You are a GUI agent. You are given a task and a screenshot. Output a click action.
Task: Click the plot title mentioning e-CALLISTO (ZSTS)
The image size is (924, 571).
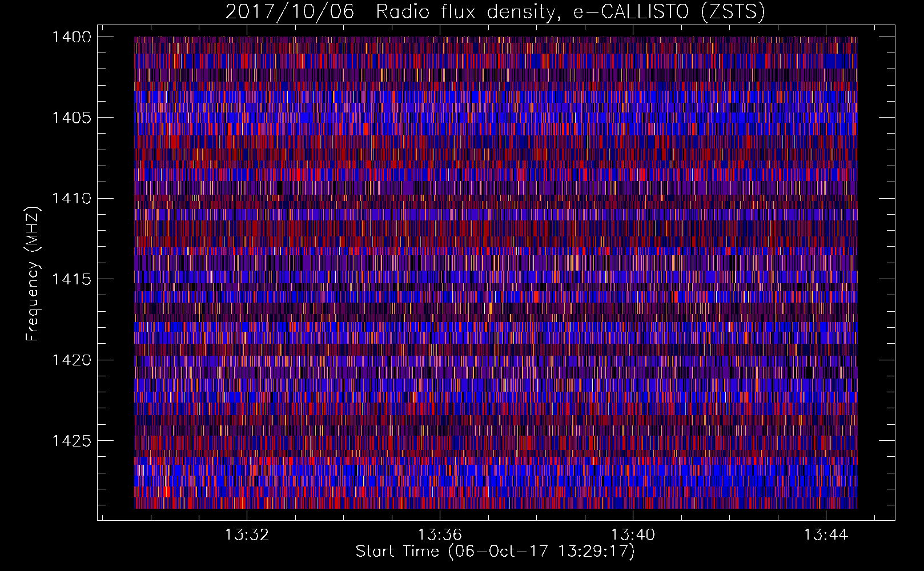click(495, 12)
